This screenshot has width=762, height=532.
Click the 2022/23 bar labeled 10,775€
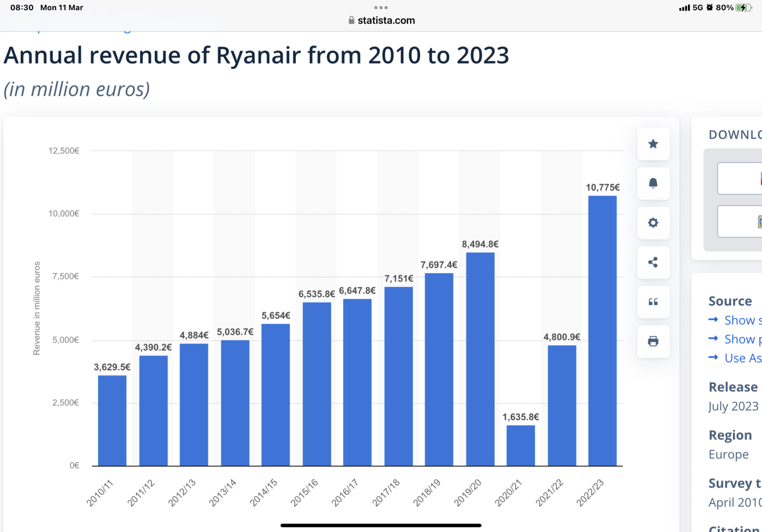[602, 331]
